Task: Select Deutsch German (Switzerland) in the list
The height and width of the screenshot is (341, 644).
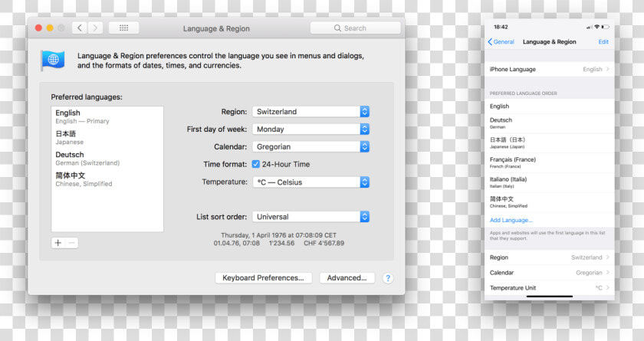Action: [107, 159]
